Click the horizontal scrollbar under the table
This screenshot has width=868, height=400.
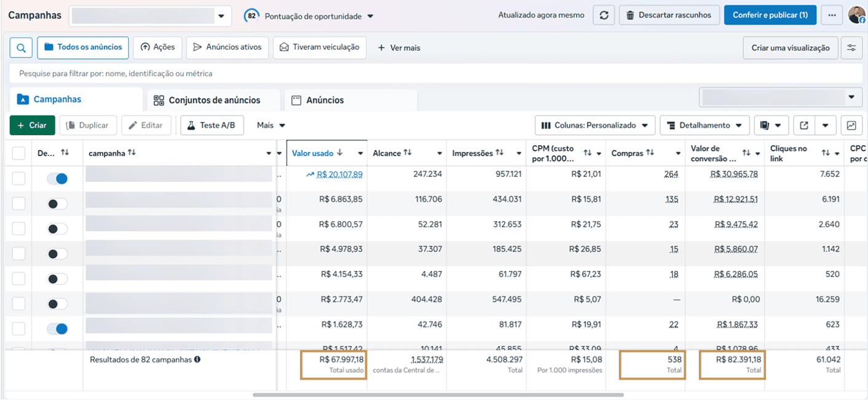point(438,394)
